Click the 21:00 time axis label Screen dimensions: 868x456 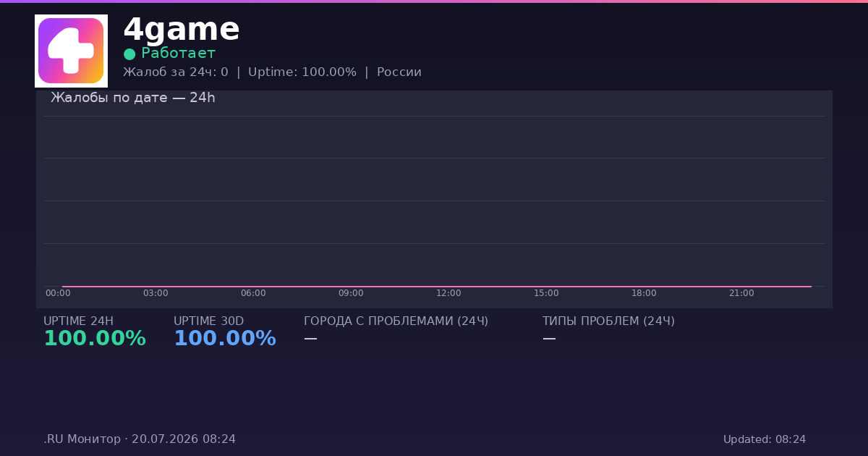click(x=741, y=293)
